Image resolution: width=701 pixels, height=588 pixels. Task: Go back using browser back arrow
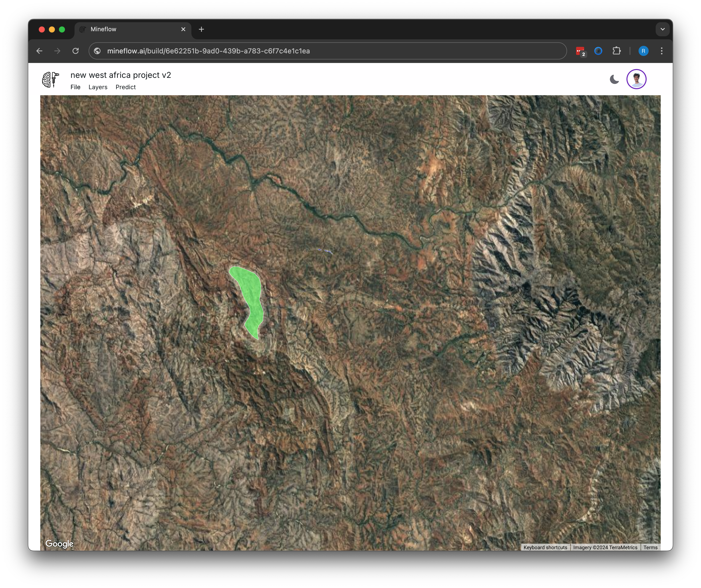pos(39,51)
